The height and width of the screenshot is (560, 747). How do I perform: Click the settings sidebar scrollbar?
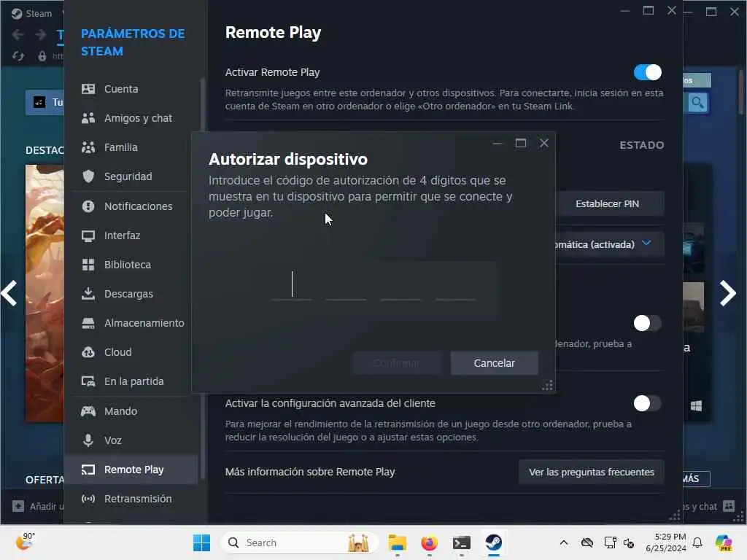203,279
